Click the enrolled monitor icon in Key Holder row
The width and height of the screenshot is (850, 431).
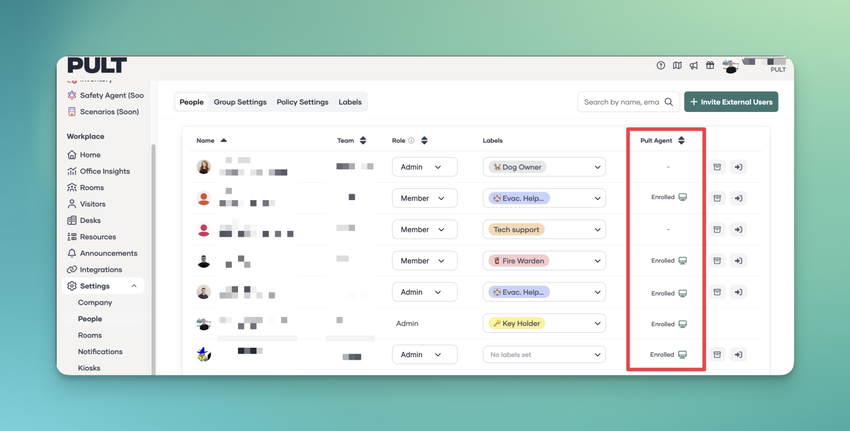pyautogui.click(x=683, y=324)
